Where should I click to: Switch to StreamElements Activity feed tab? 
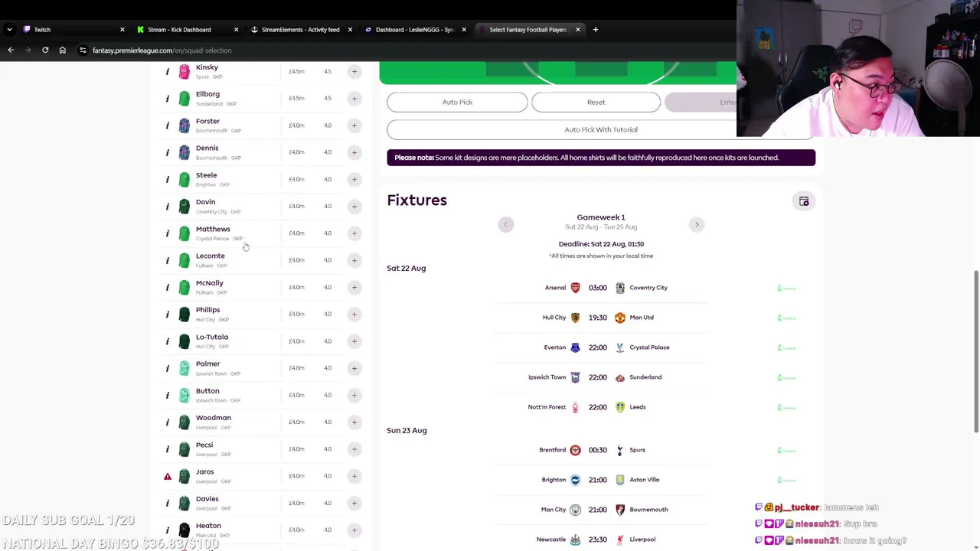click(x=302, y=30)
